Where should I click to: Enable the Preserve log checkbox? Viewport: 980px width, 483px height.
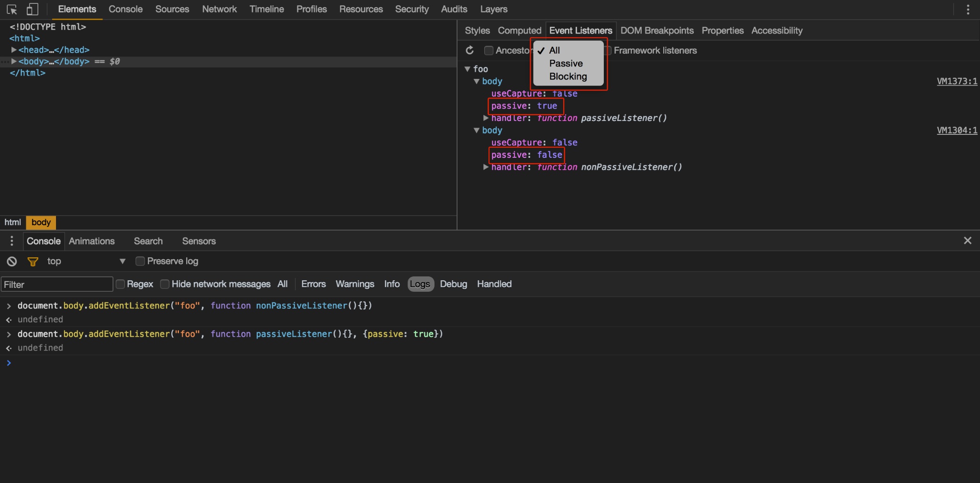[x=140, y=261]
